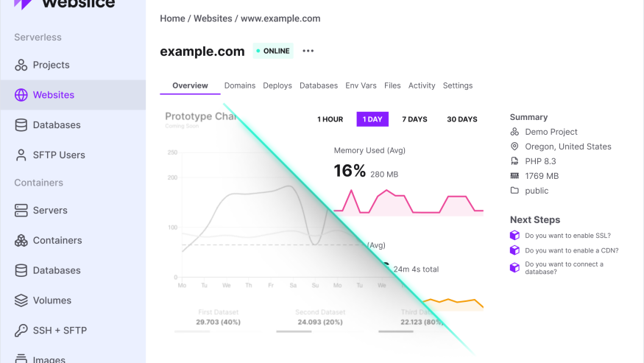Click the serverless Databases cylinder icon
The height and width of the screenshot is (363, 644).
tap(21, 125)
